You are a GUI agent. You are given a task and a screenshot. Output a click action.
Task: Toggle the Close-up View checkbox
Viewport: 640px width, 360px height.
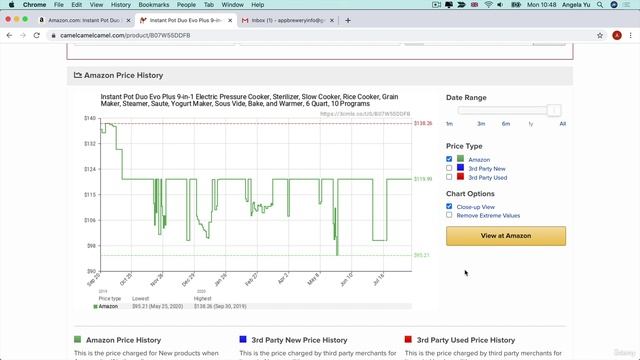(449, 206)
